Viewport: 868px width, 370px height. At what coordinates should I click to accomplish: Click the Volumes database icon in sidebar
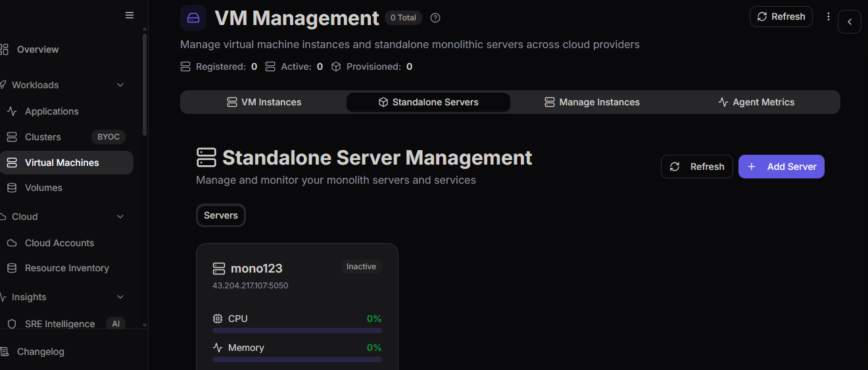point(12,188)
